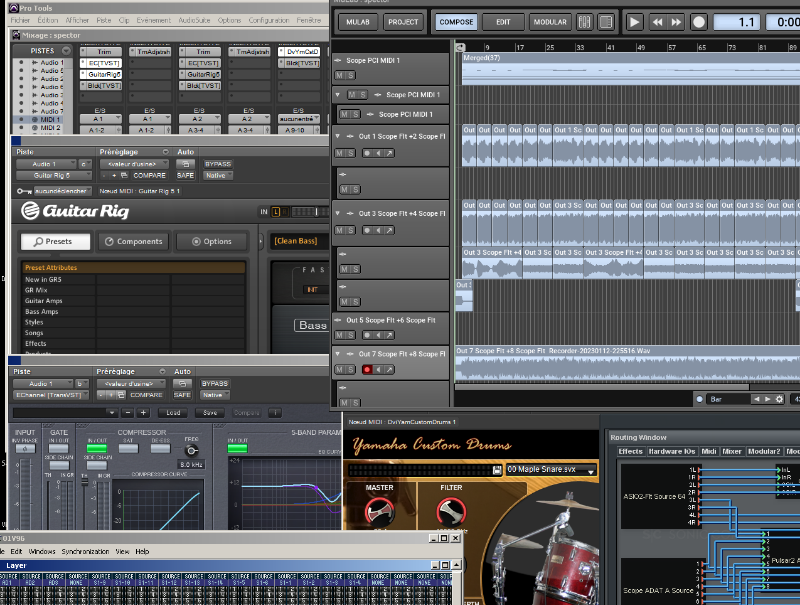This screenshot has width=800, height=605.
Task: Click the Pro Tools title bar app icon
Action: [14, 8]
